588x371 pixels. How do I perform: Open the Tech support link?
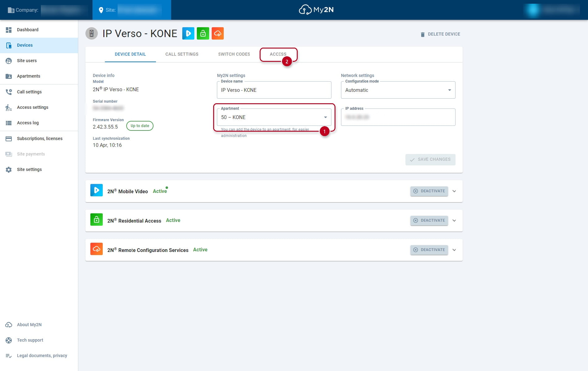(39, 340)
